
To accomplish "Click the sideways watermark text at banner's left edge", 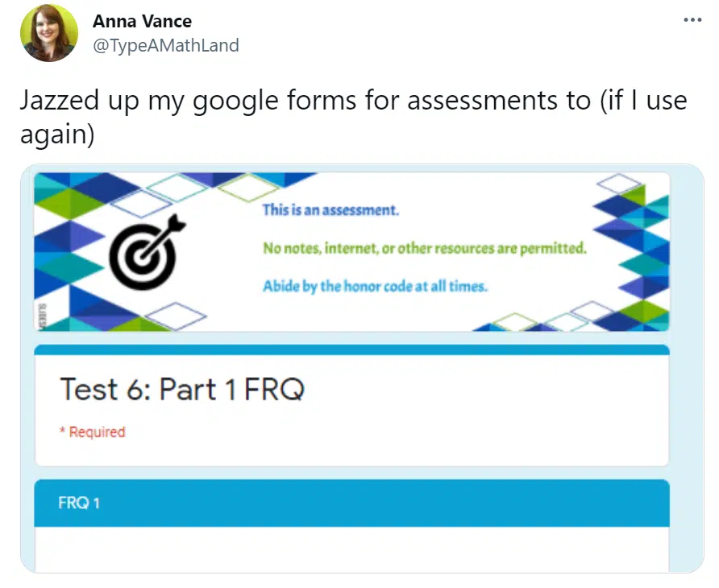I will (x=41, y=315).
